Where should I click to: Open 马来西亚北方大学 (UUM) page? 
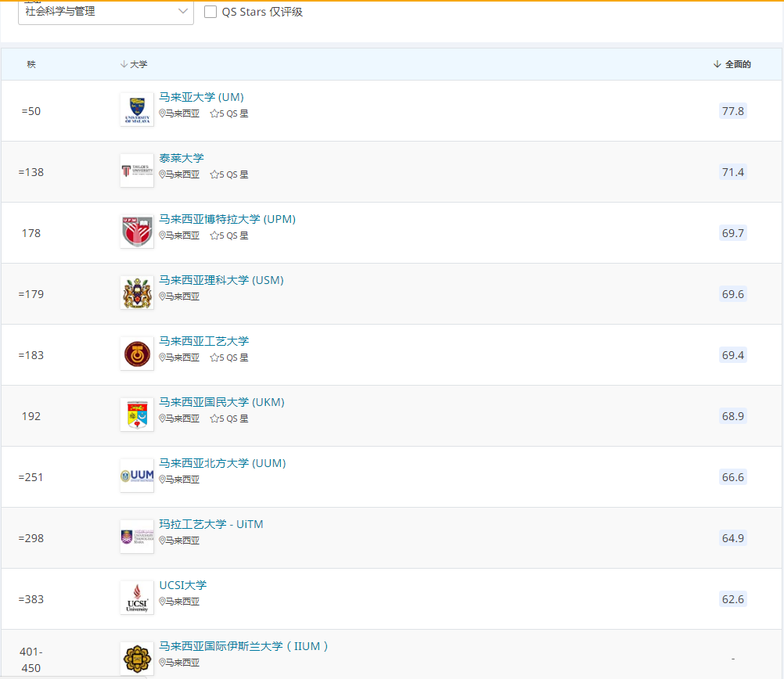(x=222, y=464)
